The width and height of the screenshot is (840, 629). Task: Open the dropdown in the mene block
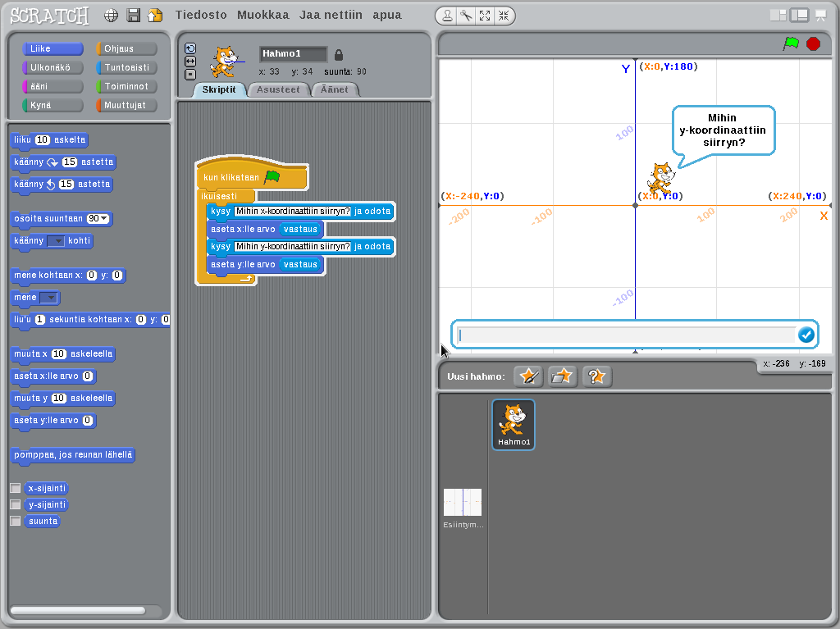[x=48, y=298]
